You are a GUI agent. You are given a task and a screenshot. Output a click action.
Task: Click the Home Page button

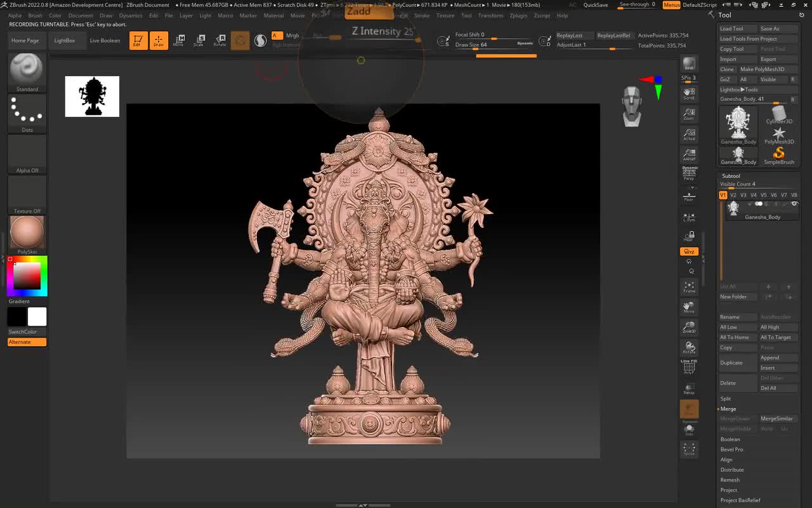pyautogui.click(x=25, y=41)
